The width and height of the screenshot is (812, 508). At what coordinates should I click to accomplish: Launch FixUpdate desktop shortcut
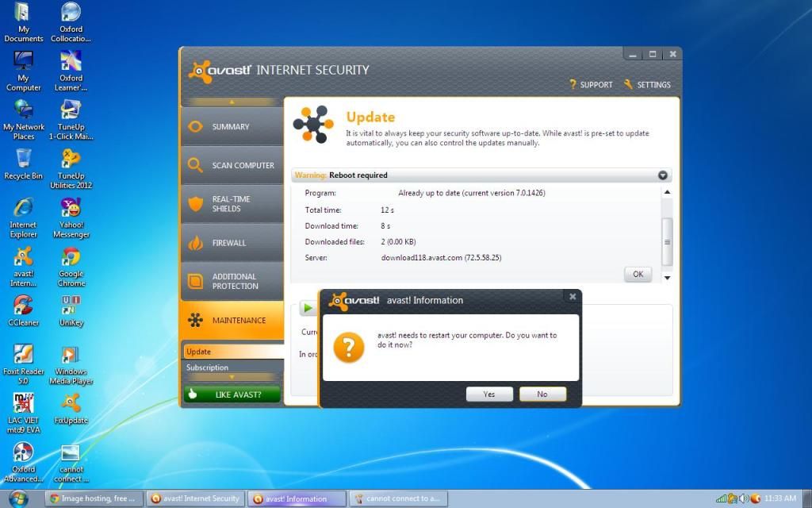tap(71, 409)
